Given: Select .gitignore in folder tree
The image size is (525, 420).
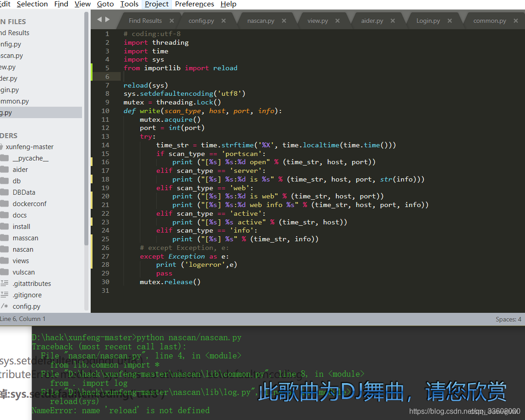Looking at the screenshot, I should pyautogui.click(x=27, y=295).
